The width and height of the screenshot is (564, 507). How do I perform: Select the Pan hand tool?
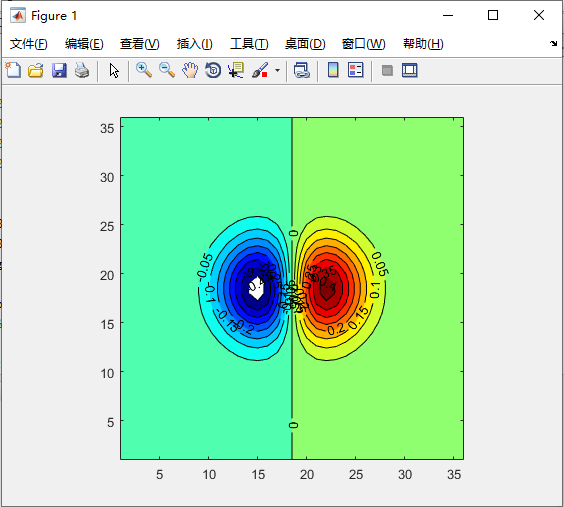(190, 70)
